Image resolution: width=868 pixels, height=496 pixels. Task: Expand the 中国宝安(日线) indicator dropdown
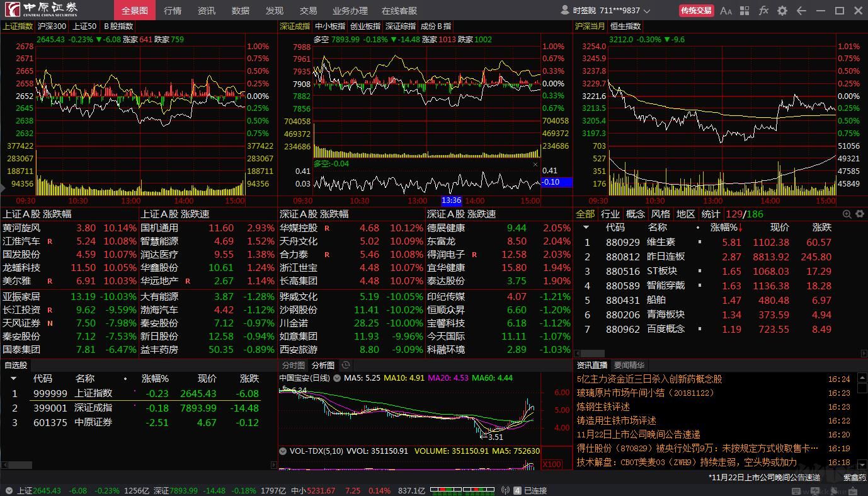click(x=337, y=378)
